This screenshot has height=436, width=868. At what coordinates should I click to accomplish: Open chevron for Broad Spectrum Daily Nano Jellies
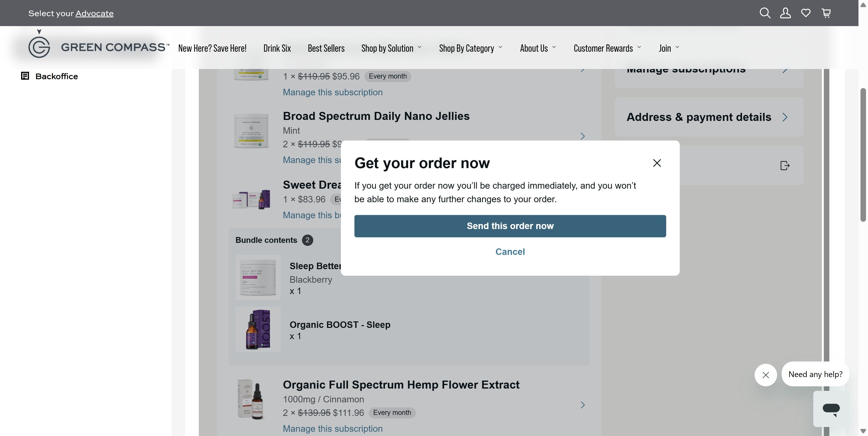coord(583,136)
